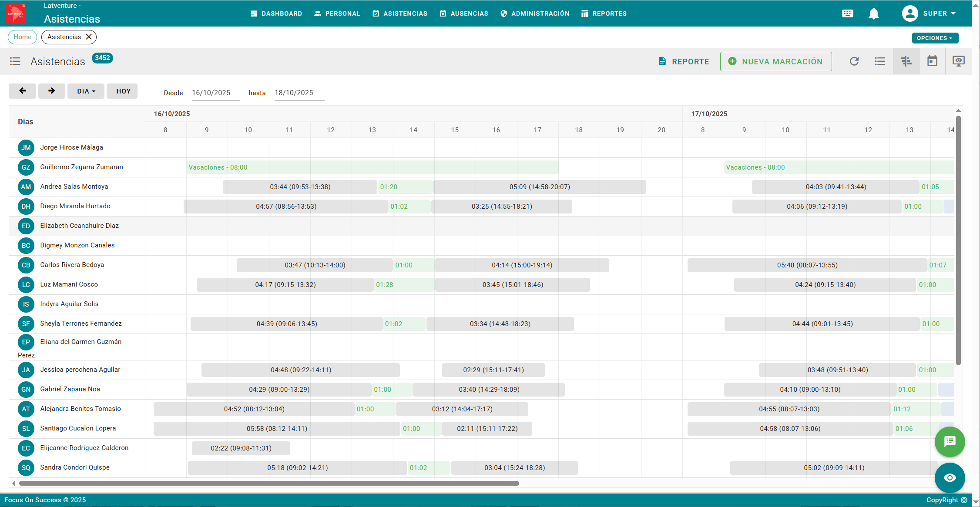Screen dimensions: 980x507
Task: Open the green chat bubble button
Action: [950, 442]
